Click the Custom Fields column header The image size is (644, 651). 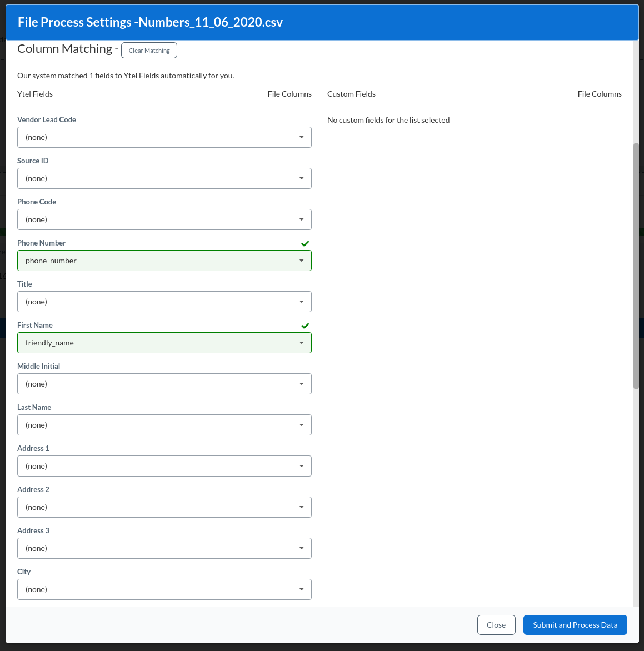[x=351, y=94]
